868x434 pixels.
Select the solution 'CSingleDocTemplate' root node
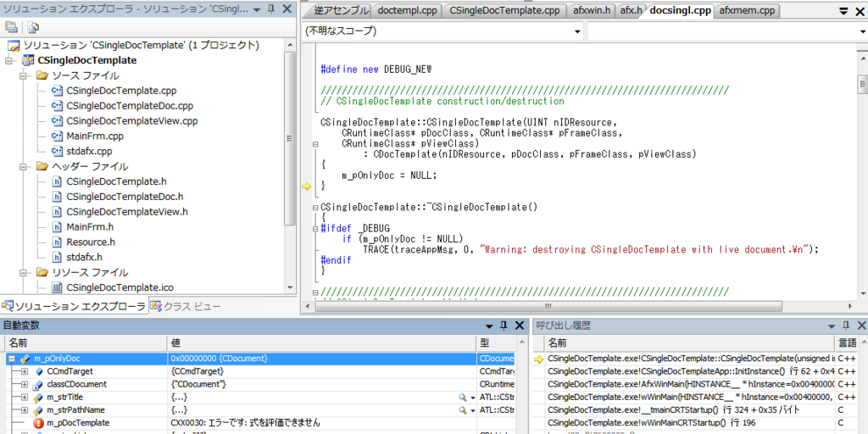click(141, 46)
